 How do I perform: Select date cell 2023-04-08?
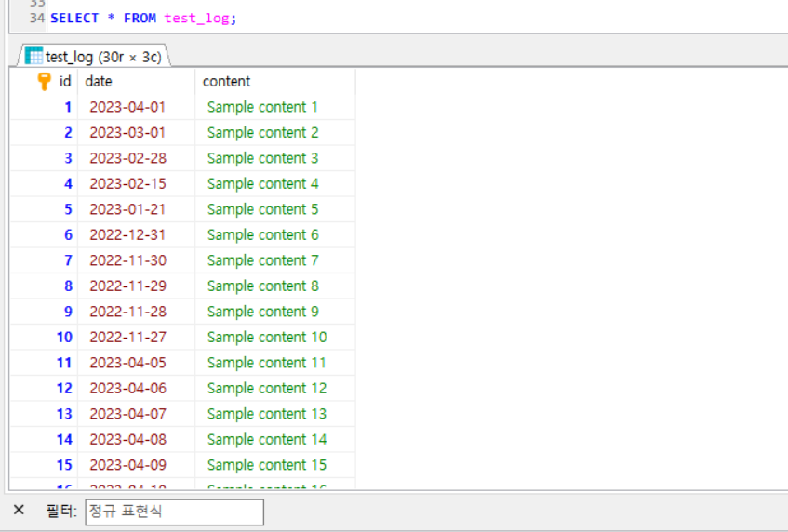136,440
